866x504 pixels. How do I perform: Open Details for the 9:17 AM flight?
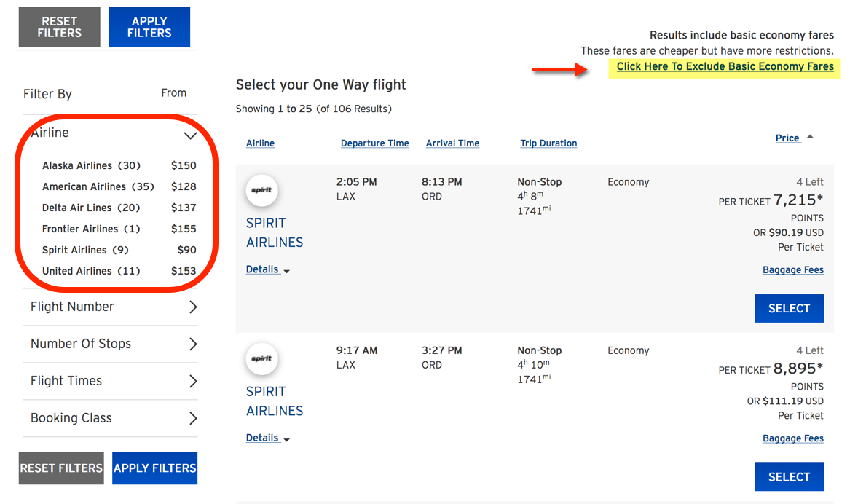pyautogui.click(x=268, y=438)
